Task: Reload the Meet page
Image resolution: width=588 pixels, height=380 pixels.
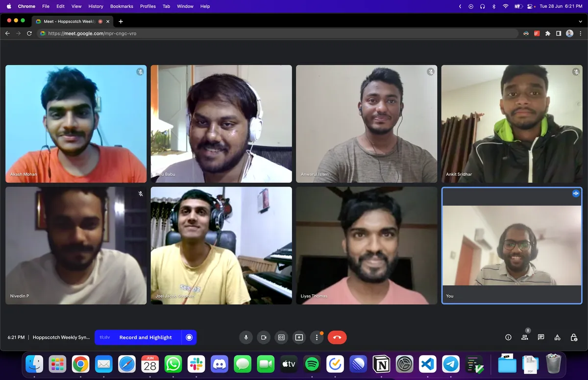Action: tap(29, 33)
